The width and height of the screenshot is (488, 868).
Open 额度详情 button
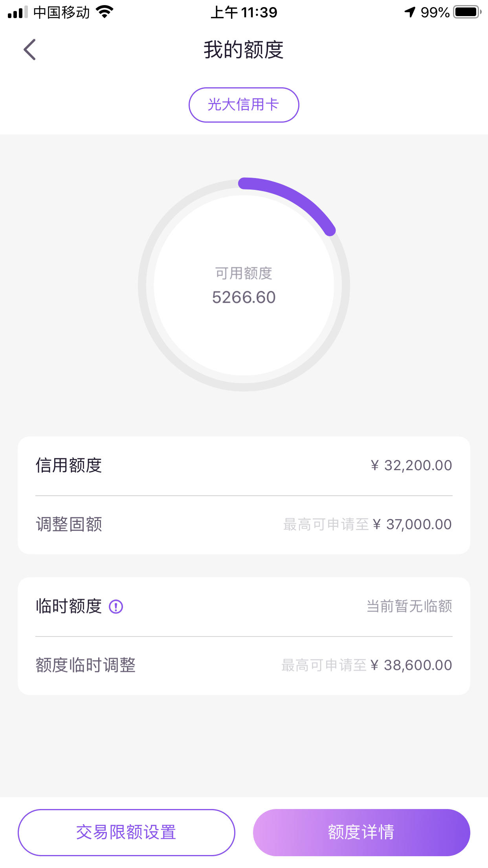361,832
